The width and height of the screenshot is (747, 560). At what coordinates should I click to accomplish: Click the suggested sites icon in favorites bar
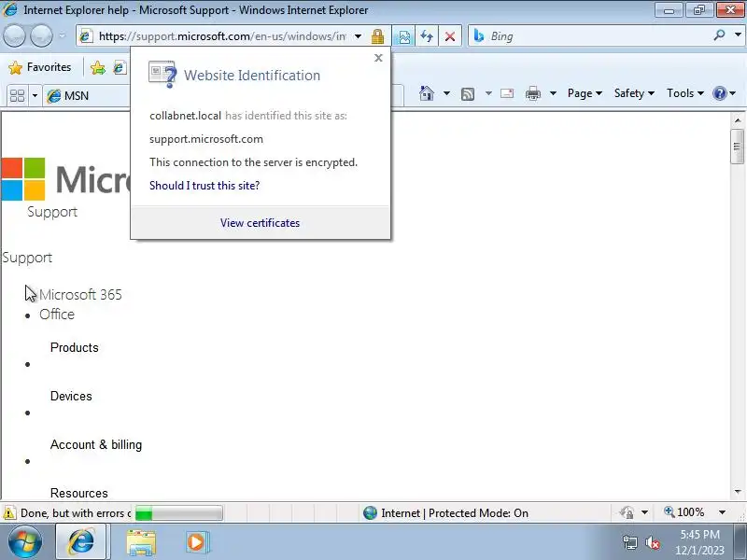[x=120, y=67]
